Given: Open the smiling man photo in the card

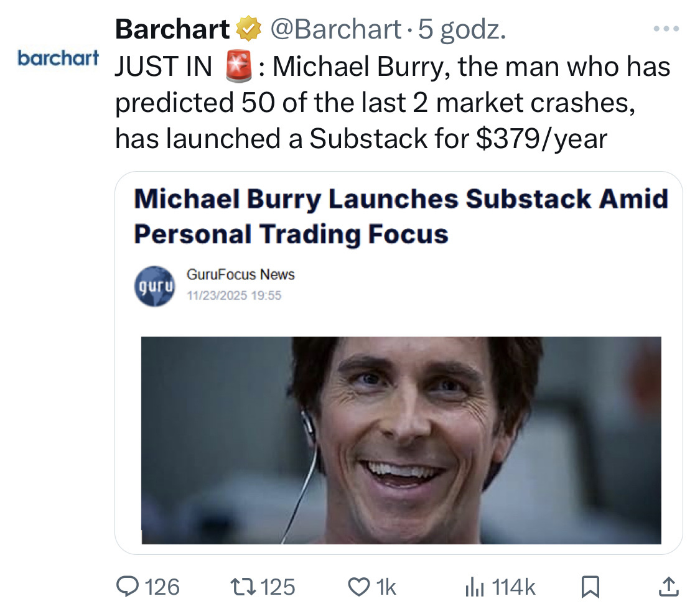Looking at the screenshot, I should coord(401,440).
